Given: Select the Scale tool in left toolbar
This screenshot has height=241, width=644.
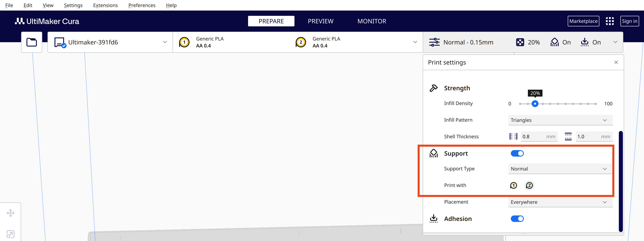Looking at the screenshot, I should click(x=11, y=234).
